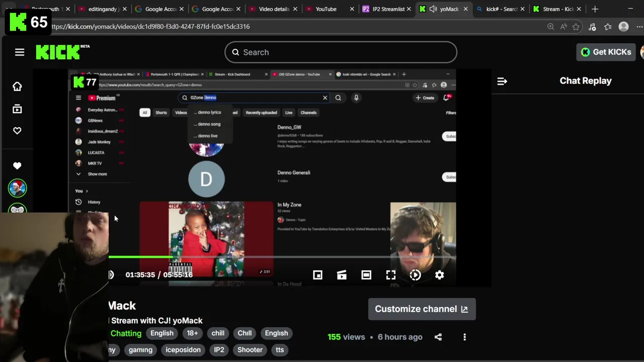Collapse the Chat Replay panel with arrow icon
Image resolution: width=644 pixels, height=362 pixels.
[x=502, y=81]
